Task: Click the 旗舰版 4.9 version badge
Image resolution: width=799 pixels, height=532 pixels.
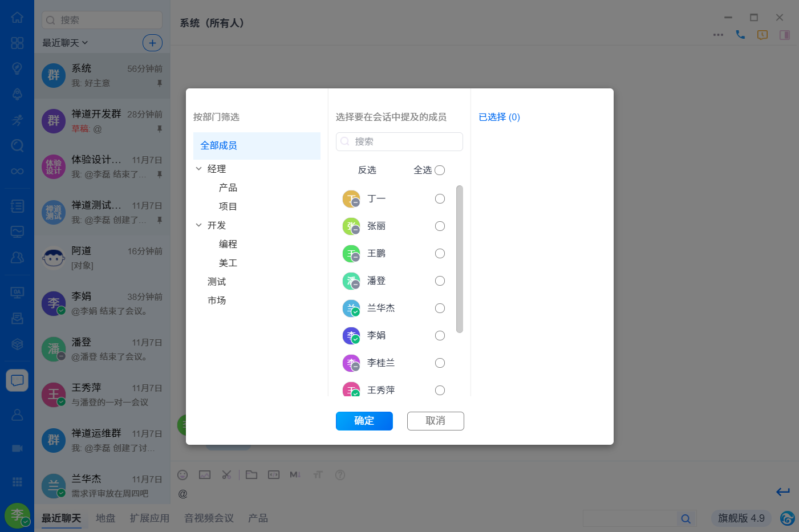Action: tap(741, 518)
